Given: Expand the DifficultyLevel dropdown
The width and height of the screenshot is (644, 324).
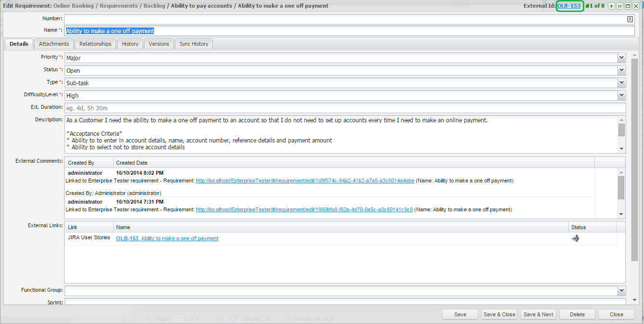Looking at the screenshot, I should coord(621,95).
